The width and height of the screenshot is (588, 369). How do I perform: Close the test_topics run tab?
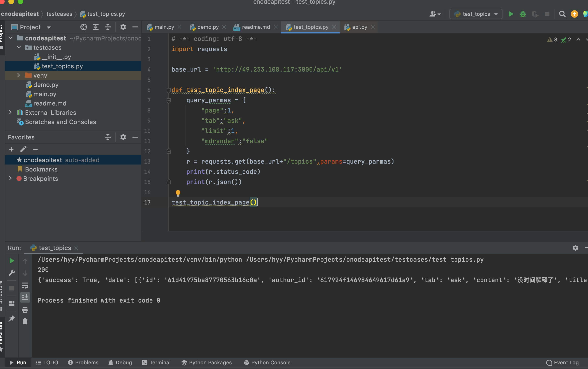coord(76,248)
